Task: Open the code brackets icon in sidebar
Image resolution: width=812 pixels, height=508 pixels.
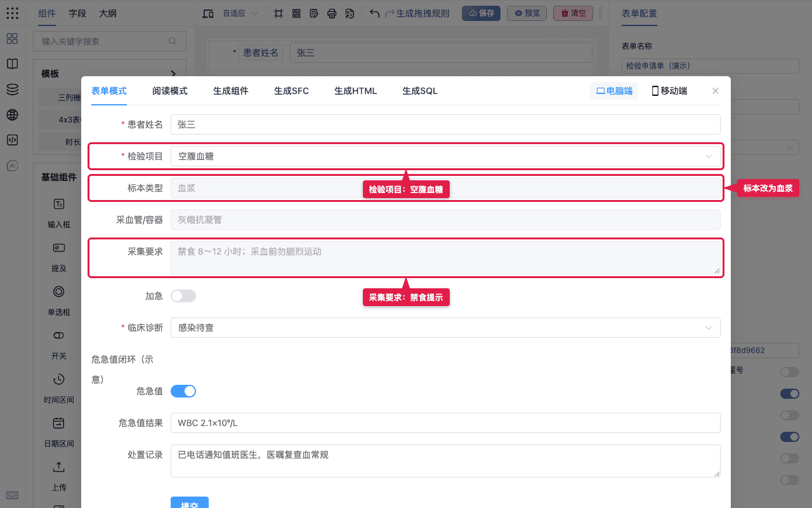Action: (12, 140)
